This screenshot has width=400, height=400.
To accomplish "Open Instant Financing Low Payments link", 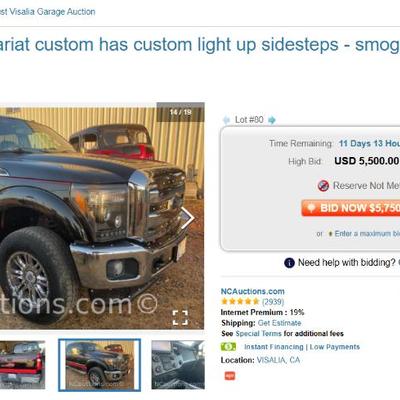I will 302,347.
